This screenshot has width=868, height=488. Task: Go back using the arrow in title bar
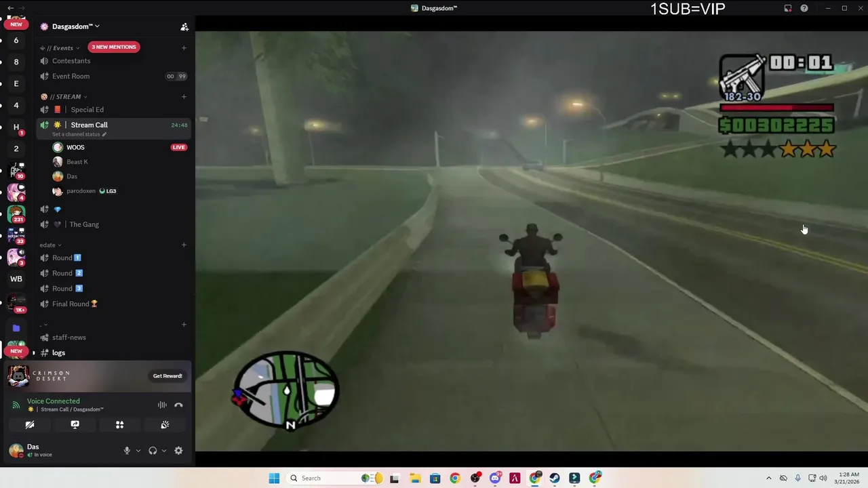(x=10, y=8)
